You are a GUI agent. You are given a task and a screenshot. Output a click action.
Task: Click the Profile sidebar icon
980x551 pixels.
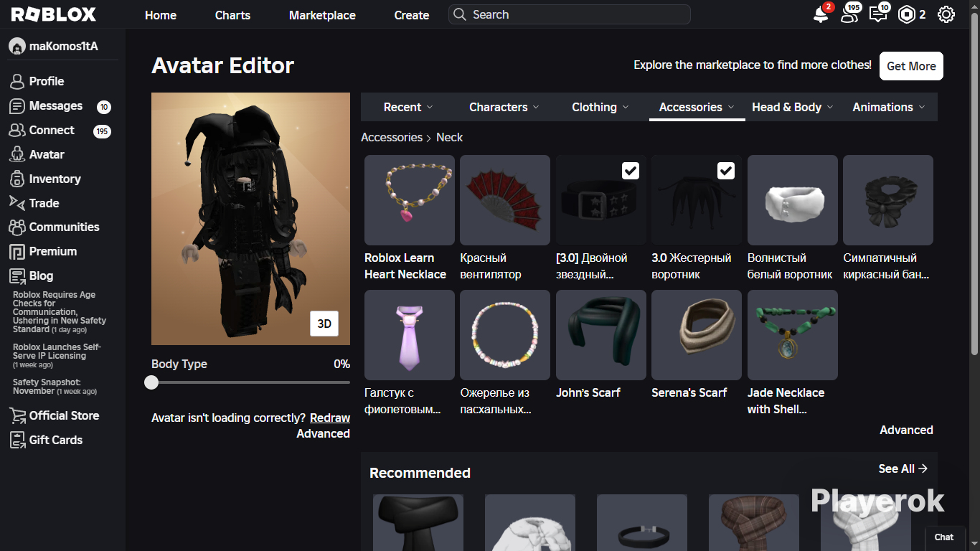[x=17, y=81]
